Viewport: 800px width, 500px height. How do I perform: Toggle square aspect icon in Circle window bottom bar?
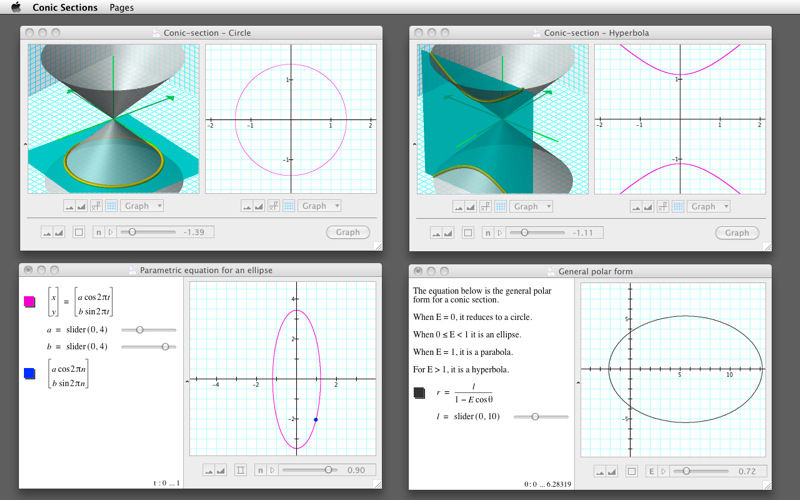[x=79, y=232]
